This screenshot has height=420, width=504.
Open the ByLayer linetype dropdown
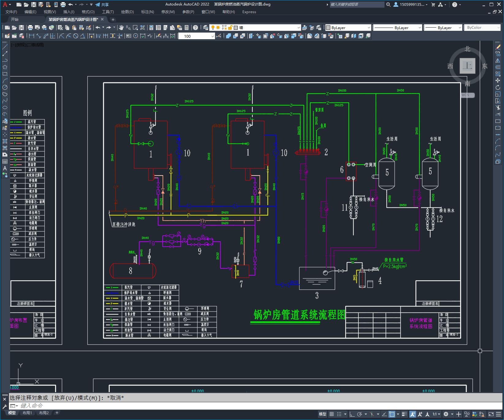point(398,28)
